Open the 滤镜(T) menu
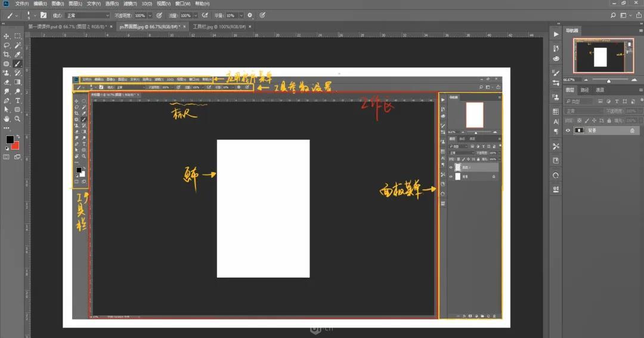The width and height of the screenshot is (644, 338). click(x=129, y=4)
